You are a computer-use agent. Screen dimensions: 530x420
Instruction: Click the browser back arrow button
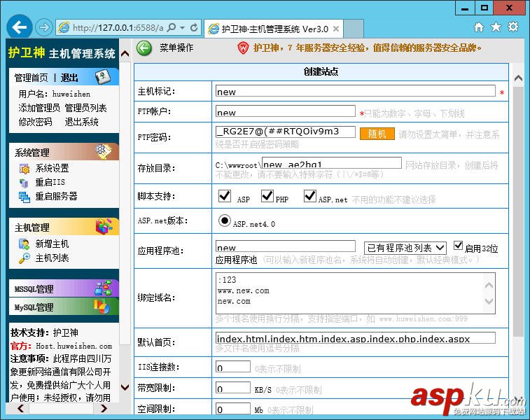click(x=20, y=27)
